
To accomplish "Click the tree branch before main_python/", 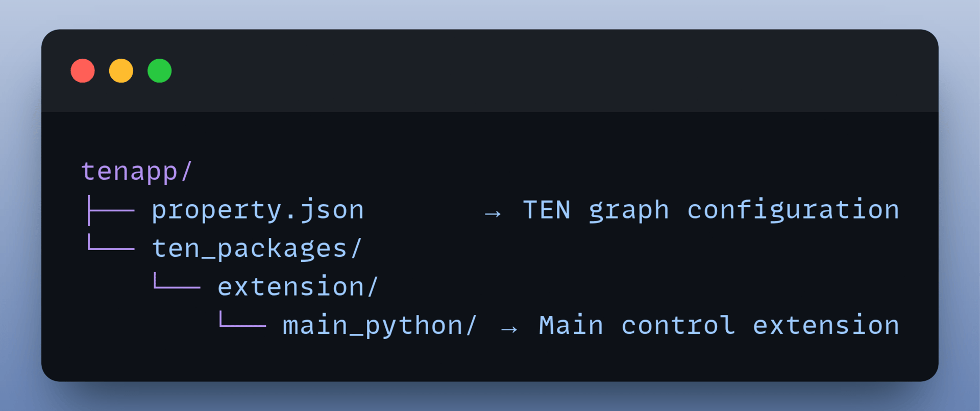I will [x=242, y=319].
